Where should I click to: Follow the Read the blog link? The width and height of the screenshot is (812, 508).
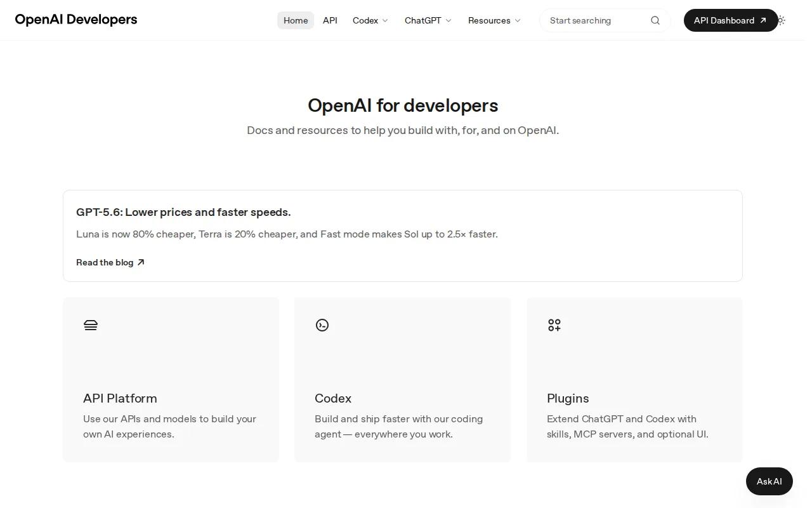click(110, 262)
